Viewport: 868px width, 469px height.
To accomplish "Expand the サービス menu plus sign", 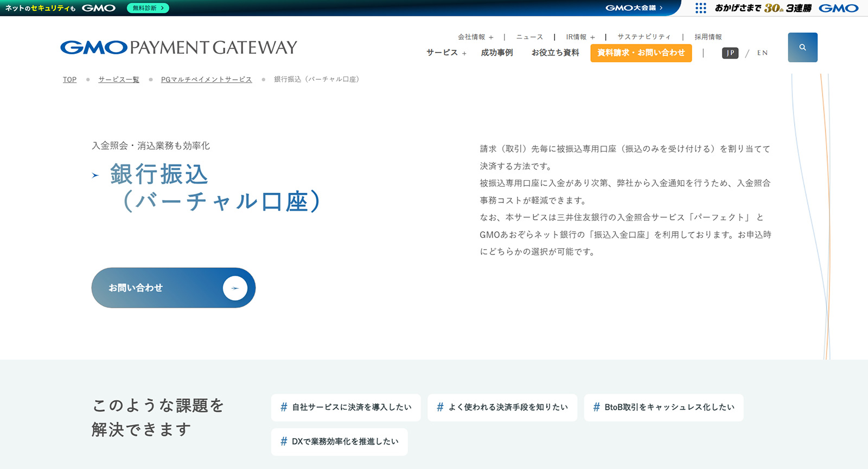I will tap(464, 53).
